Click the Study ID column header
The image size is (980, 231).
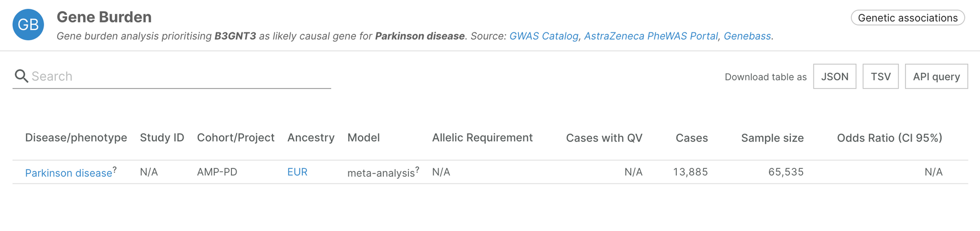pyautogui.click(x=162, y=138)
